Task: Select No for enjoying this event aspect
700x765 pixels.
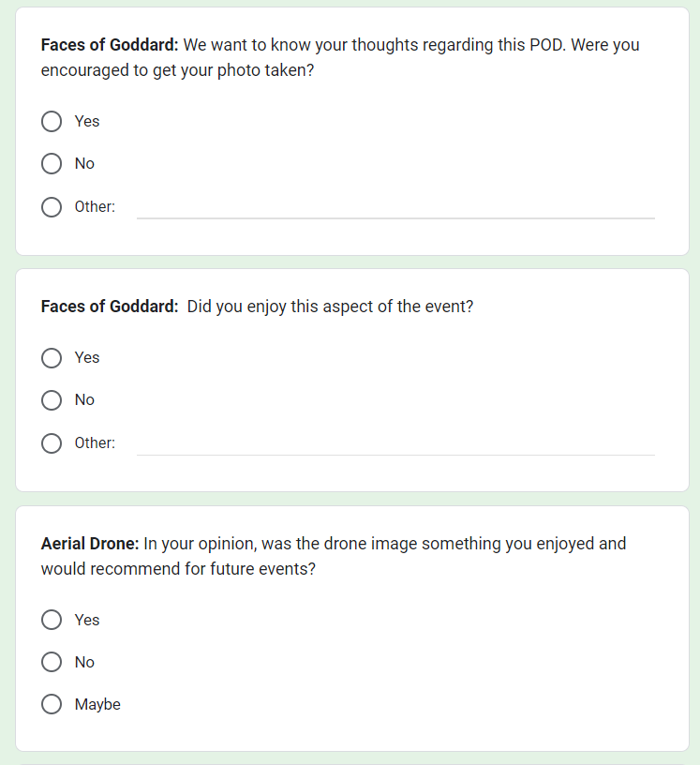Action: pos(52,400)
